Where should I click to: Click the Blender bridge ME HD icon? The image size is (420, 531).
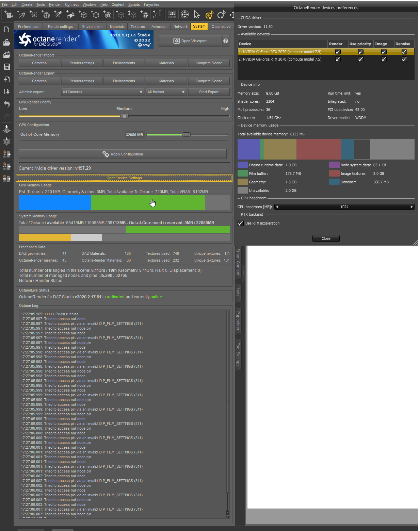[x=6, y=178]
